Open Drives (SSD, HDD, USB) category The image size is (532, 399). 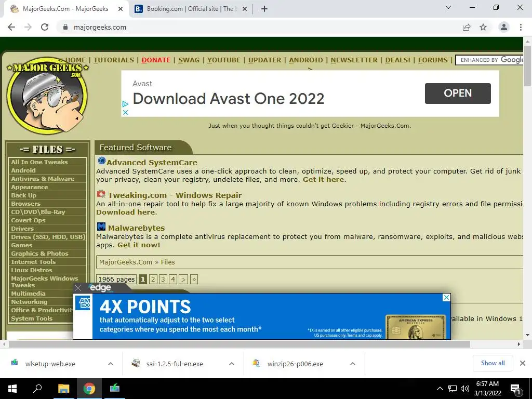[x=47, y=237]
